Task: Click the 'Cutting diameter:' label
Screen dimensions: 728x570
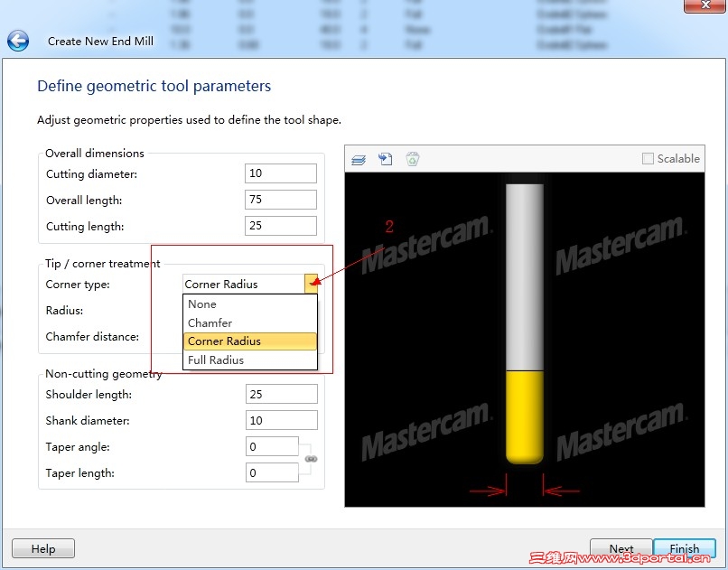Action: point(91,174)
